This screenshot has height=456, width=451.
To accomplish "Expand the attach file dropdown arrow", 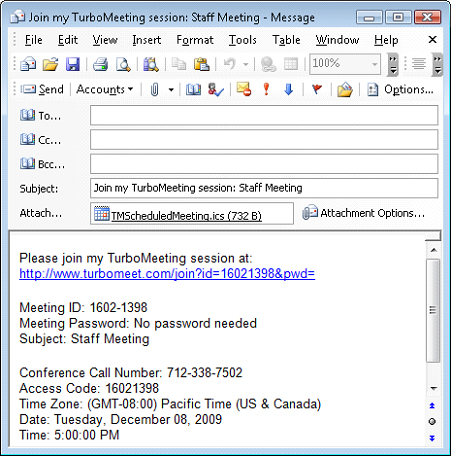I will [x=171, y=89].
